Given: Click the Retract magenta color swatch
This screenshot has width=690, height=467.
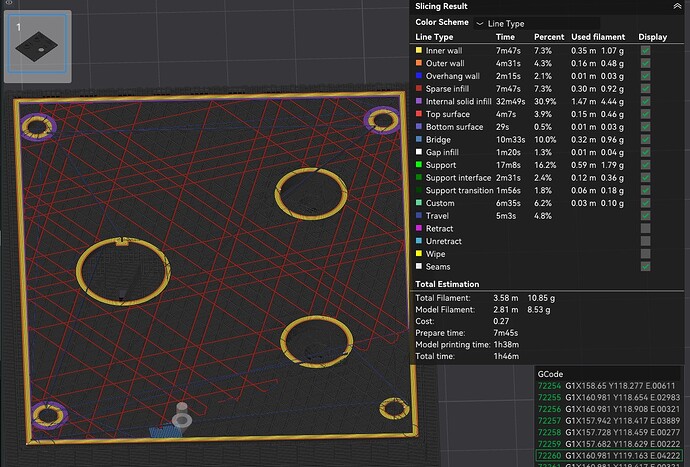Looking at the screenshot, I should (x=418, y=228).
